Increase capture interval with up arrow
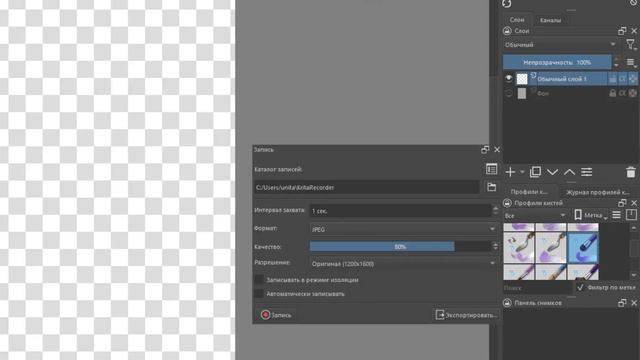 (x=495, y=208)
